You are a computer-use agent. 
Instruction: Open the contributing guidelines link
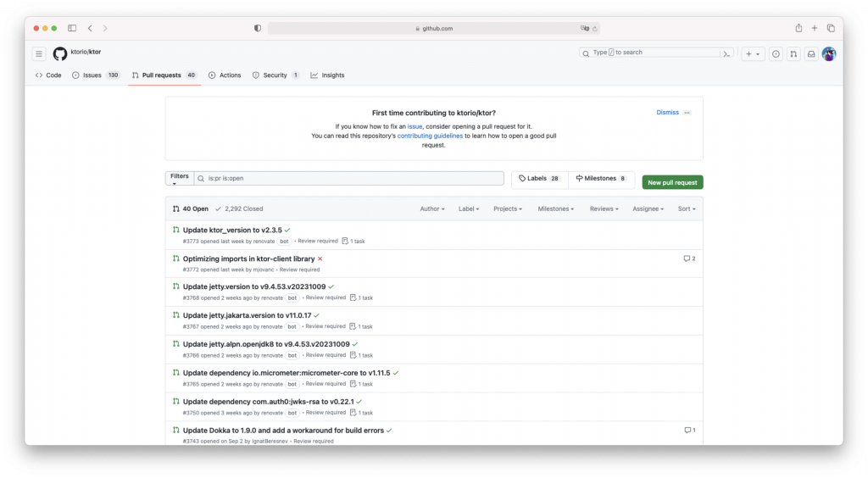click(430, 136)
